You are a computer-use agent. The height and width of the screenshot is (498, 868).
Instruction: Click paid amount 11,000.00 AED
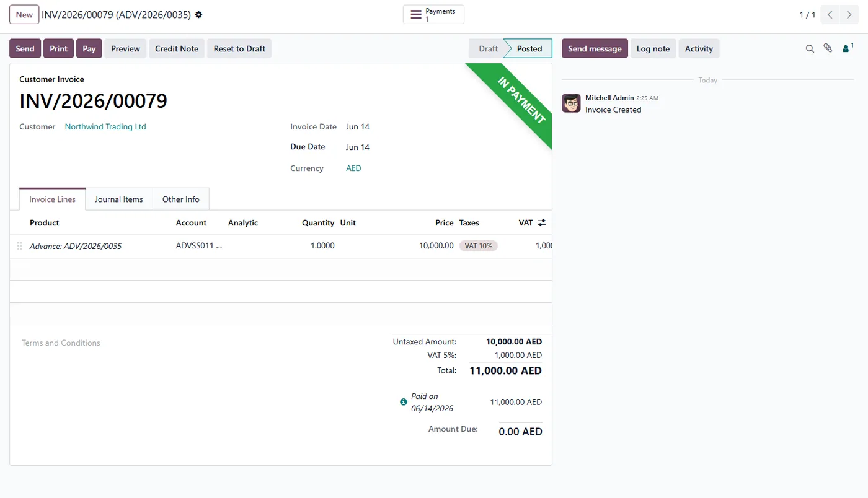(516, 402)
